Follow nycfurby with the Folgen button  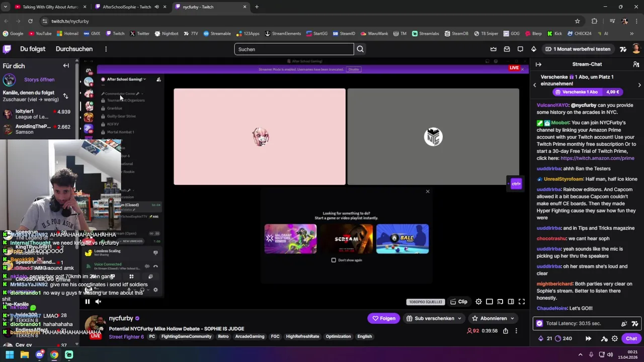click(383, 318)
